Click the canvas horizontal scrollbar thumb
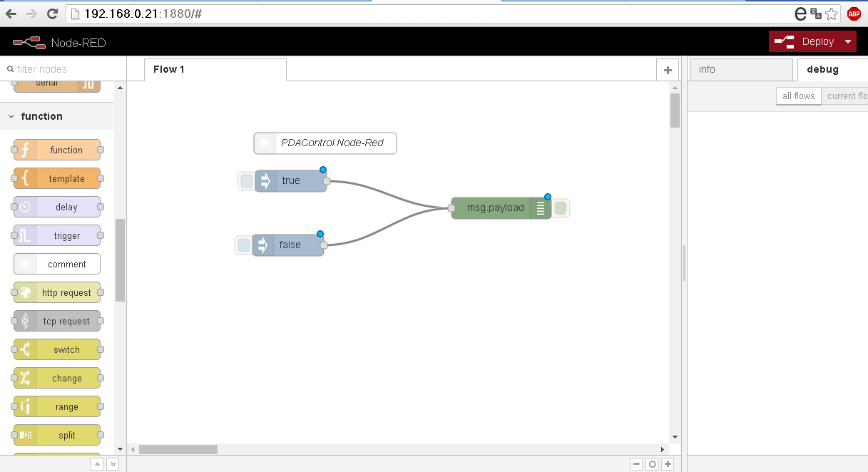Viewport: 868px width, 472px height. (178, 449)
